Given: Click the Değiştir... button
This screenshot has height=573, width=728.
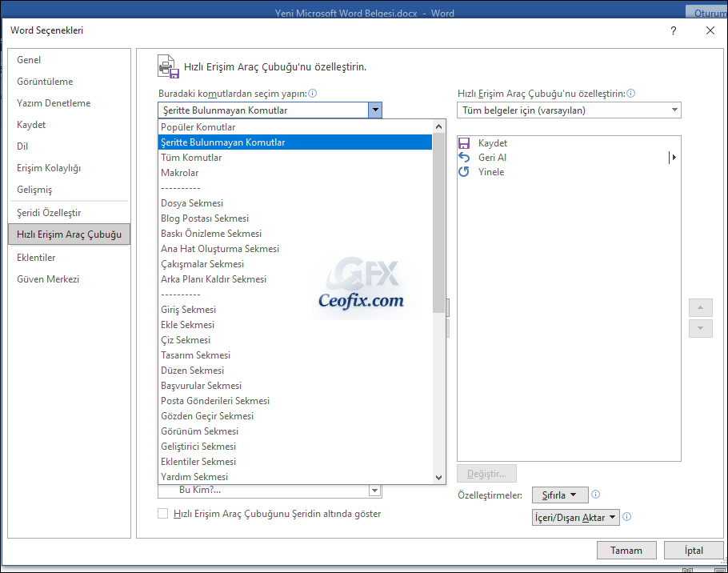Looking at the screenshot, I should (x=486, y=474).
